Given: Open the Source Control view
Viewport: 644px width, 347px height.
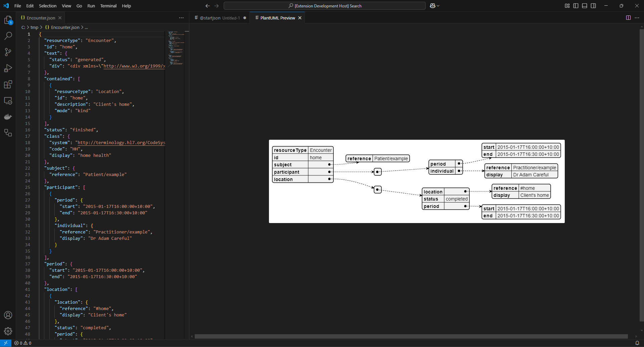Looking at the screenshot, I should (x=8, y=52).
